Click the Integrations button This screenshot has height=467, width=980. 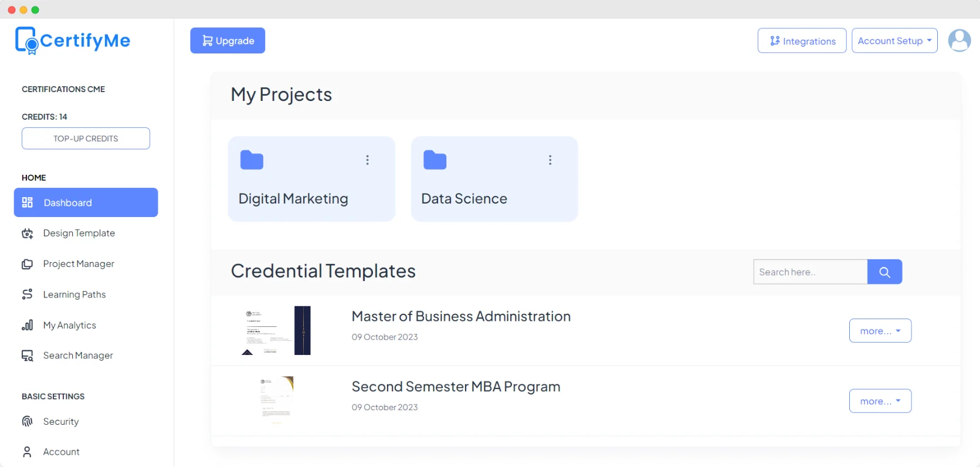[x=802, y=40]
